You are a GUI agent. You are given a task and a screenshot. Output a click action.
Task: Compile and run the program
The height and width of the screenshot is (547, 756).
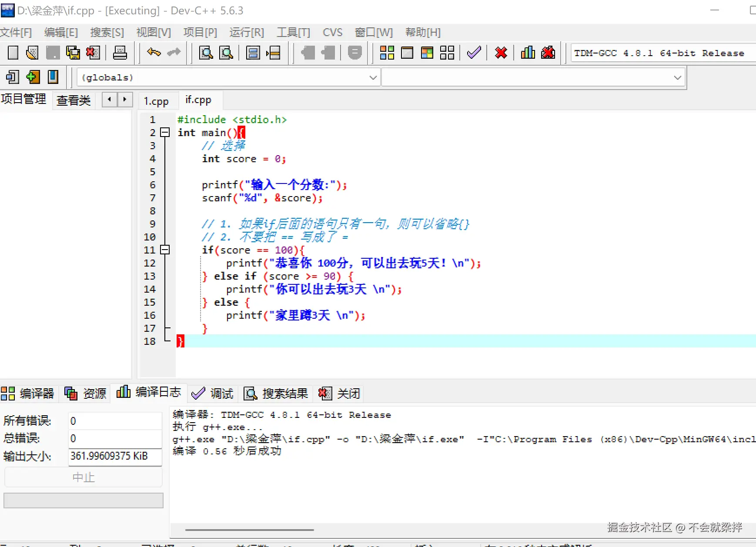427,53
